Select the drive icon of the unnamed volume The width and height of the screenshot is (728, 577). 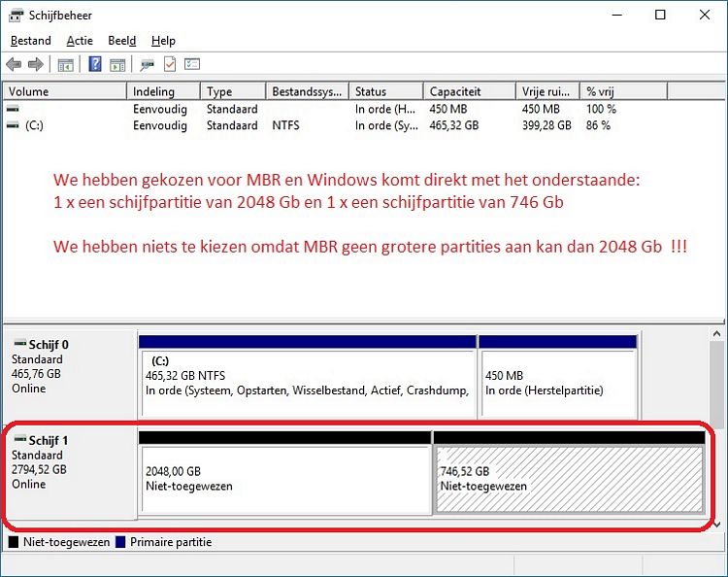[x=13, y=109]
